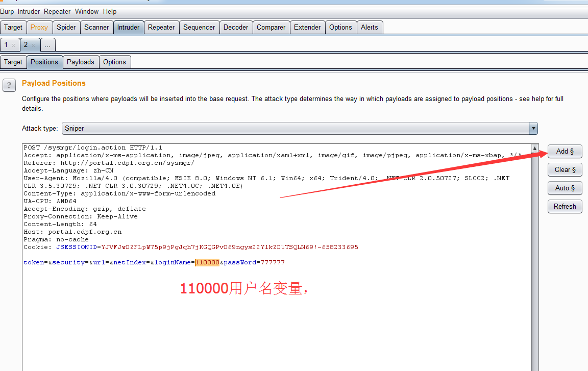Open the Payload Positions help icon
Viewport: 588px width, 371px height.
click(9, 85)
